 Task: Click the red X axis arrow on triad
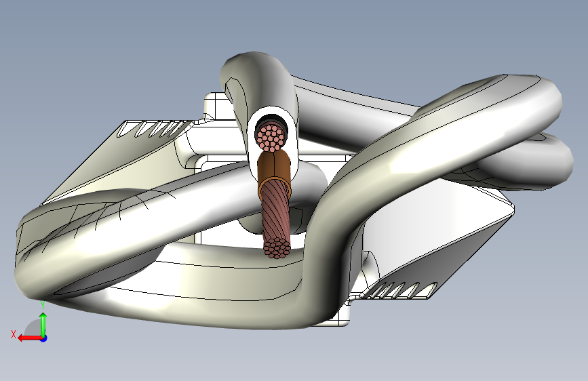pos(30,338)
